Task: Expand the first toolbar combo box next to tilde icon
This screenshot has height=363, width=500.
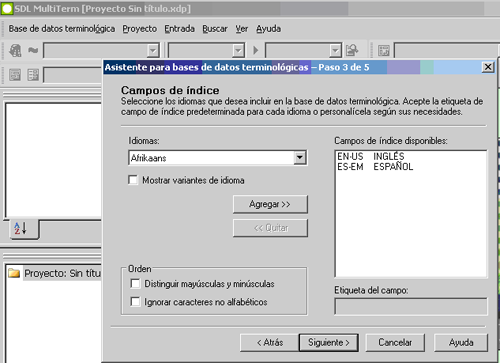Action: click(x=153, y=51)
